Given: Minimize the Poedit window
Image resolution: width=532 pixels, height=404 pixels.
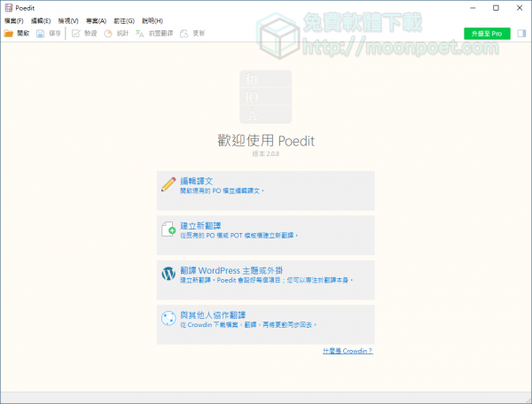Looking at the screenshot, I should point(473,8).
